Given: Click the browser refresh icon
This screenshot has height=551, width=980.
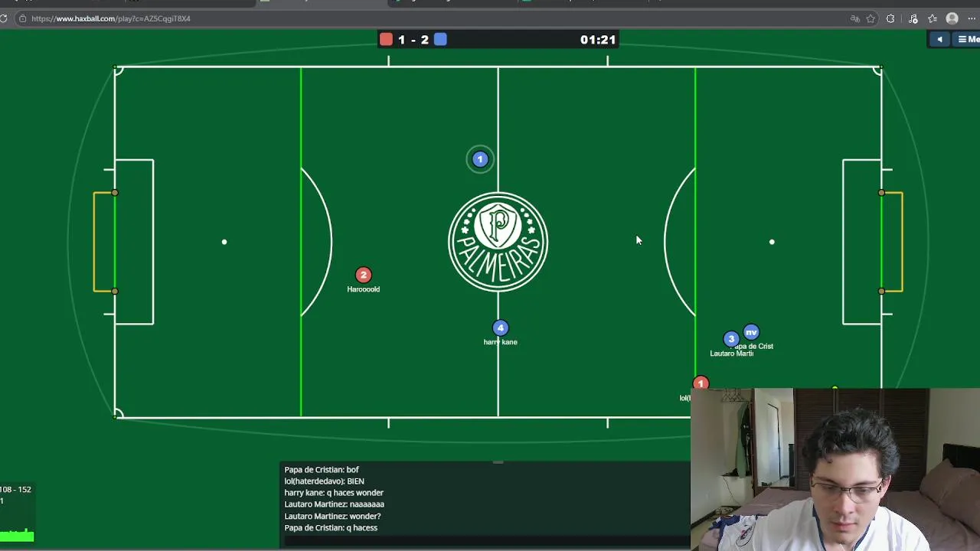Looking at the screenshot, I should [x=4, y=18].
